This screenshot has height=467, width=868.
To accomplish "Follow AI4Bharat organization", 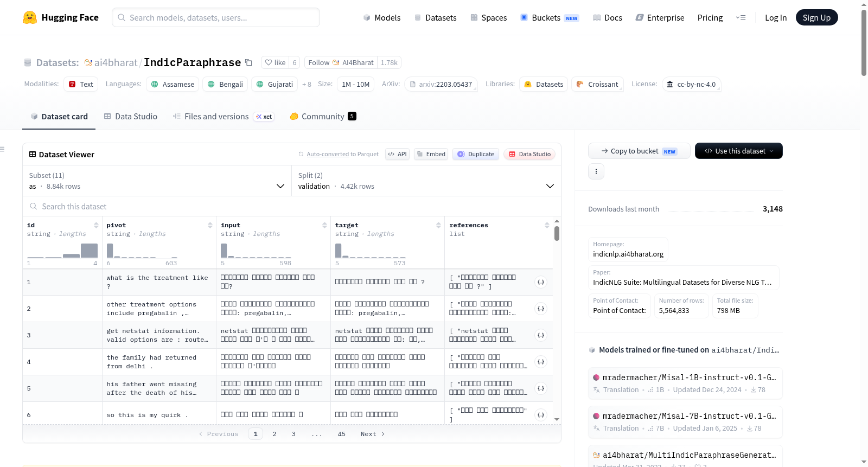I will click(x=341, y=62).
